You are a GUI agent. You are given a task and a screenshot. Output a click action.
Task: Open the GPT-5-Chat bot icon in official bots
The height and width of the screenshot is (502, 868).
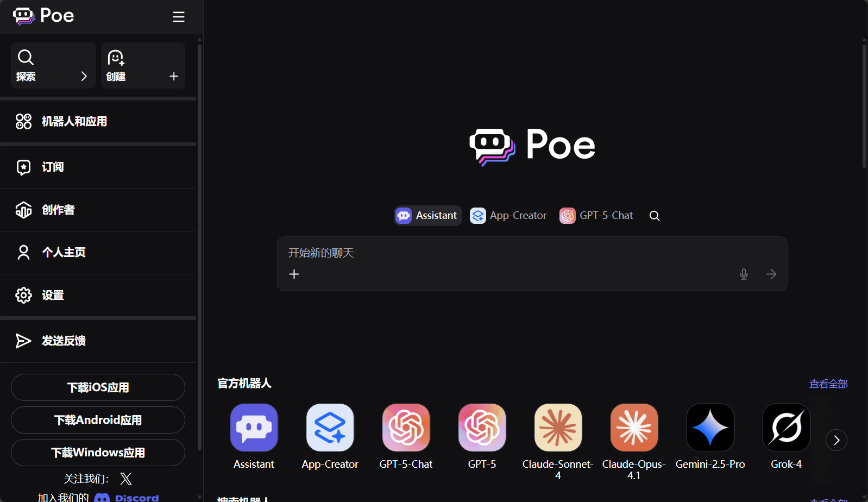tap(406, 428)
